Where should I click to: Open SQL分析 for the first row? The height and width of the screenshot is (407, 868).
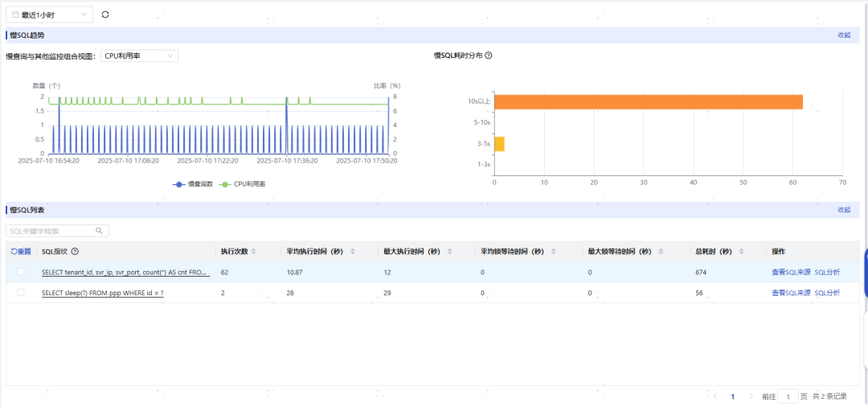point(827,273)
